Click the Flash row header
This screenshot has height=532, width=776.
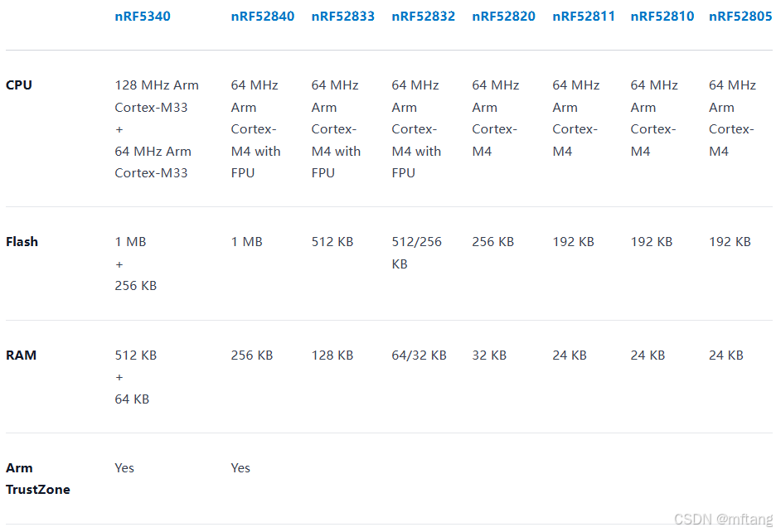tap(22, 241)
